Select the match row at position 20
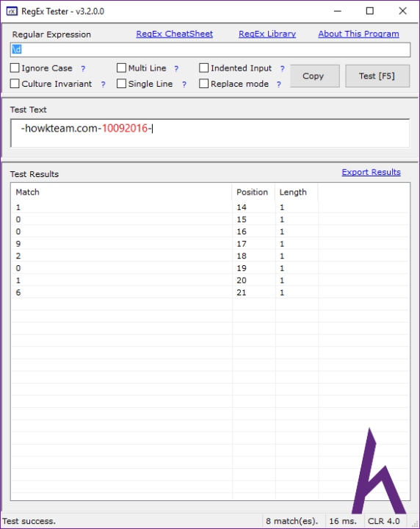The width and height of the screenshot is (420, 529). point(210,280)
